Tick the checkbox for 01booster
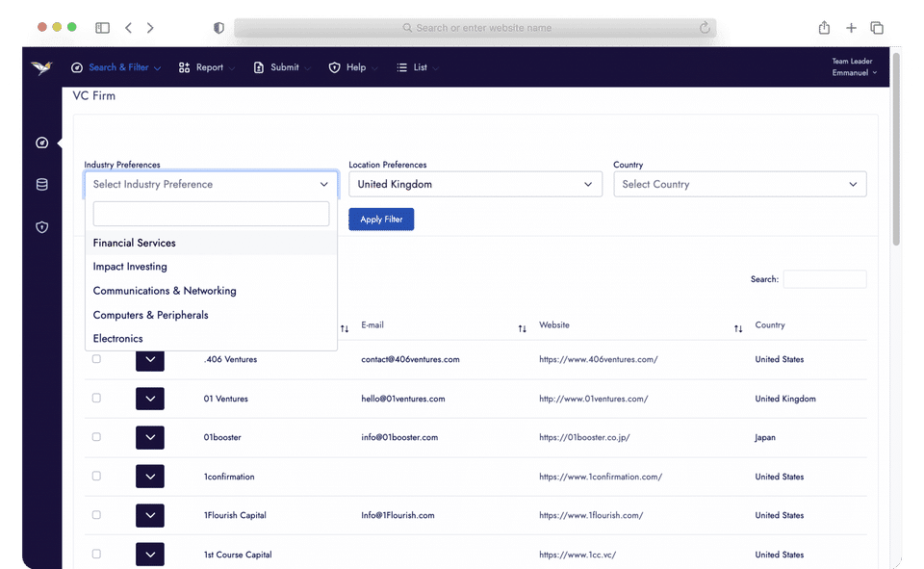 coord(96,437)
